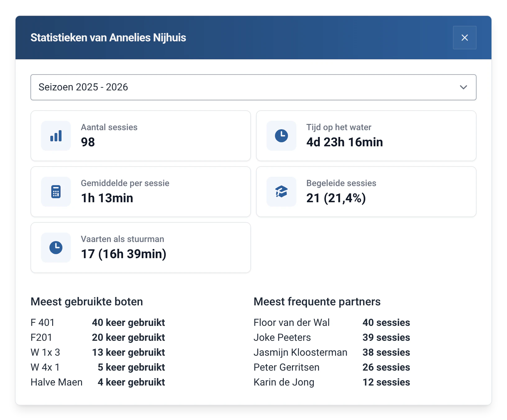The image size is (507, 420).
Task: Select boat W 4x 1
Action: pos(45,367)
